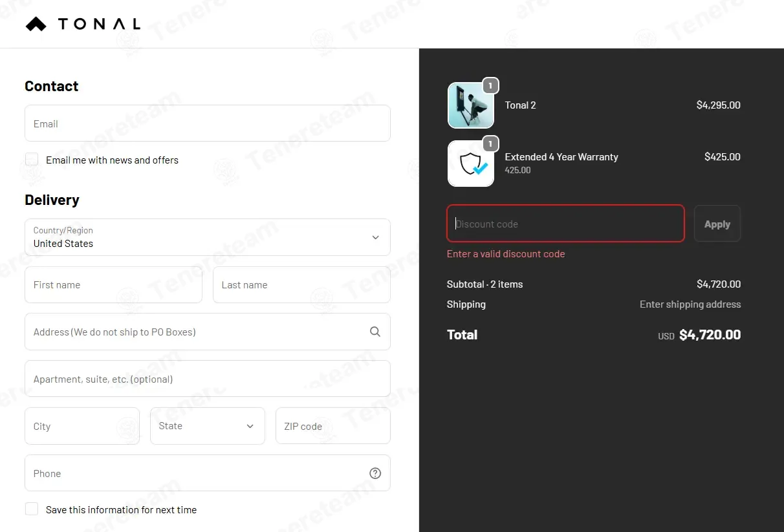Select the ZIP code field

click(333, 426)
